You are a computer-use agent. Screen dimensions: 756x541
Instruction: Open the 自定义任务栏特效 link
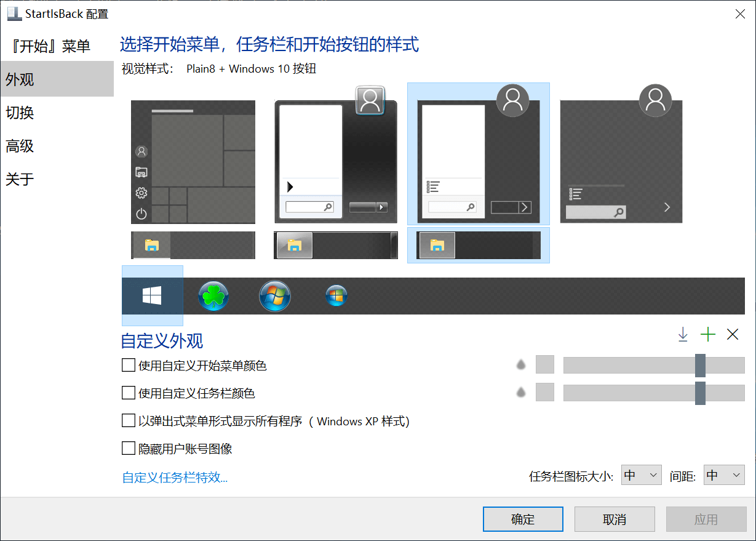pos(175,478)
